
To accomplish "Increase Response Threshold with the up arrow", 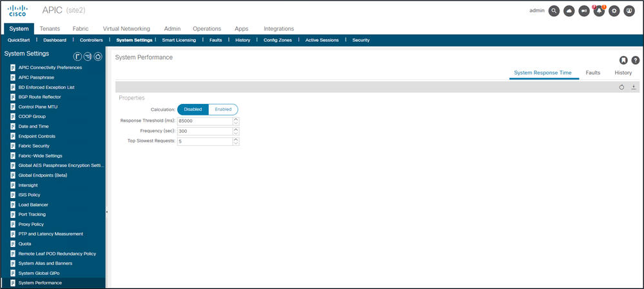I will click(x=236, y=119).
